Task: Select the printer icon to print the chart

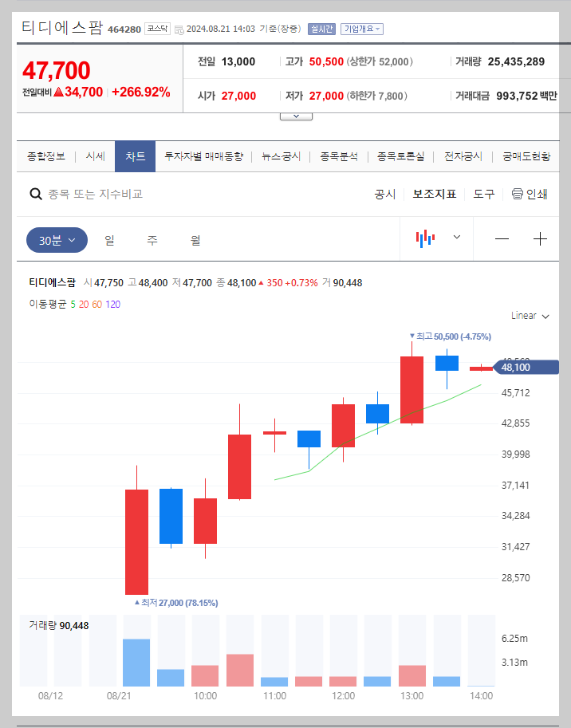Action: (518, 193)
